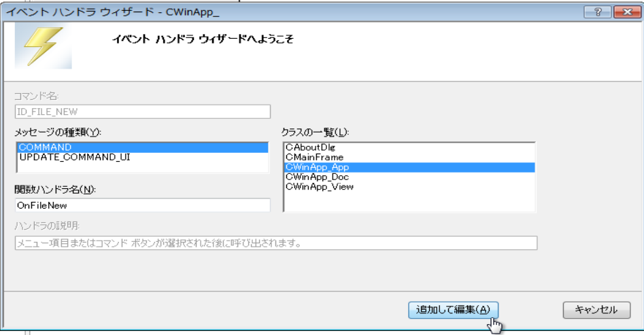
Task: Open help with the question mark button
Action: [x=598, y=12]
